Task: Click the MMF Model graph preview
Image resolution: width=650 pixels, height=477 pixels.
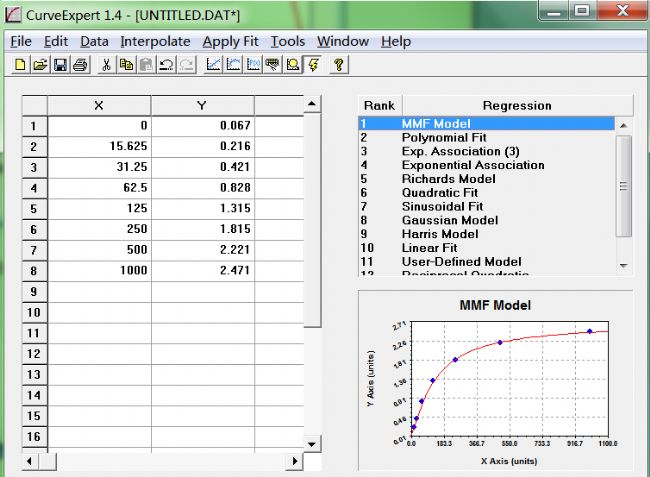Action: tap(495, 375)
